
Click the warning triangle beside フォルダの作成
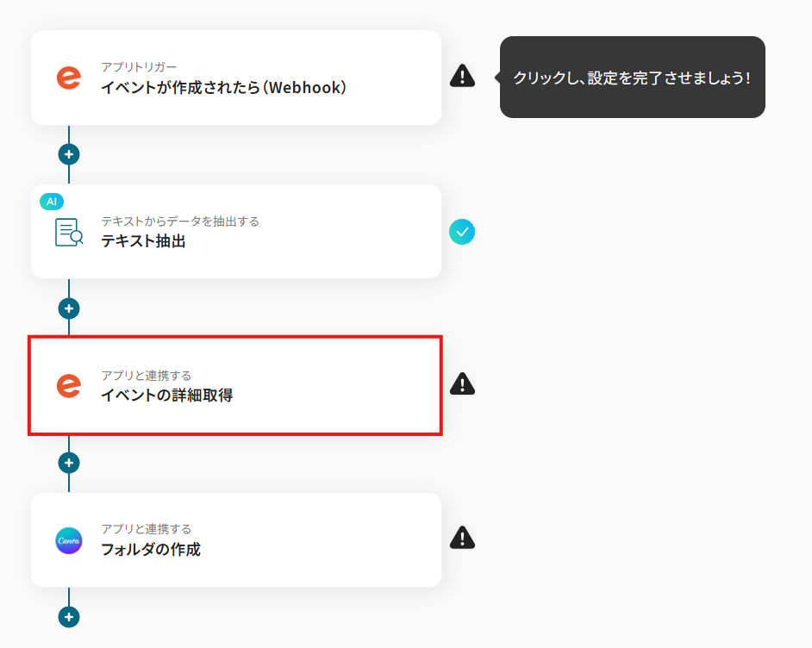click(462, 537)
